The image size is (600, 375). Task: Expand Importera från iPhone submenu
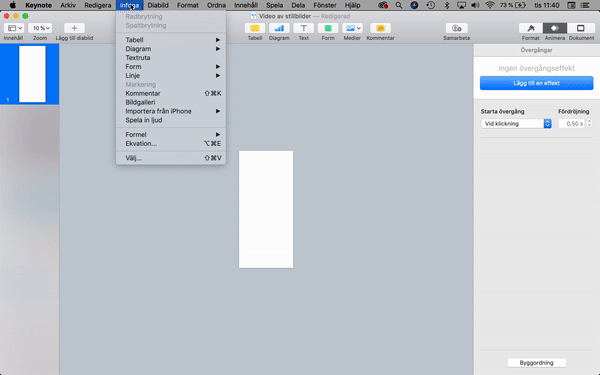click(171, 111)
